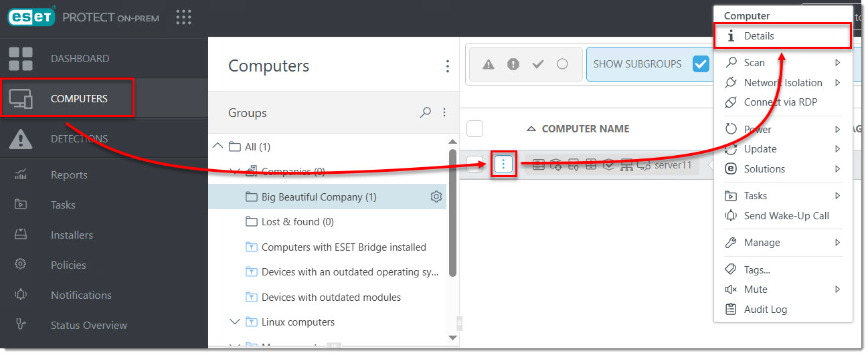The width and height of the screenshot is (868, 355).
Task: Expand the Power submenu arrow
Action: [x=837, y=129]
